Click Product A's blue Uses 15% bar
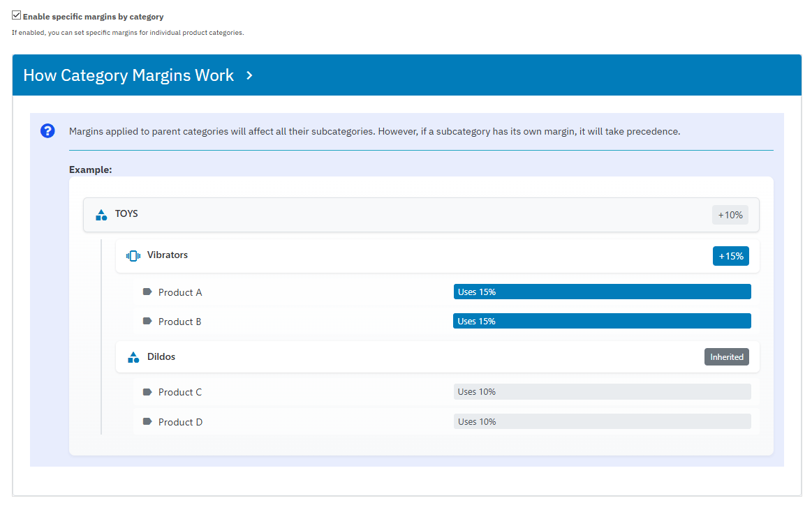 point(602,292)
